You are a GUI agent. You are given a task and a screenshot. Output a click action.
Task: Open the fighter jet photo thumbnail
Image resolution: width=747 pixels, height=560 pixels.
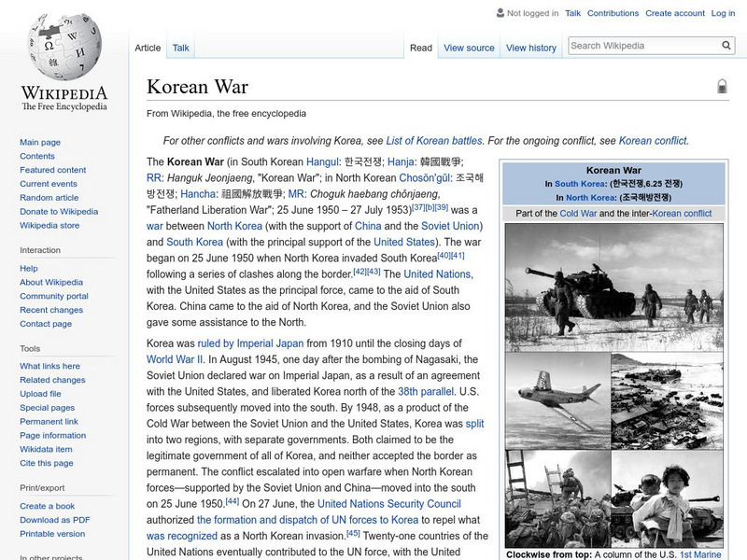[x=557, y=399]
